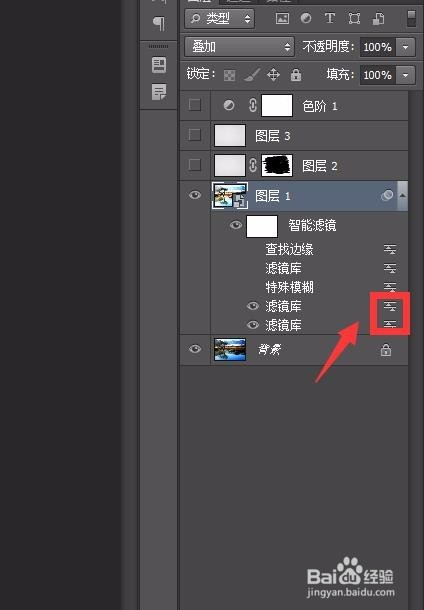Select the 图层 2 layer name
Image resolution: width=424 pixels, height=610 pixels.
pyautogui.click(x=320, y=166)
